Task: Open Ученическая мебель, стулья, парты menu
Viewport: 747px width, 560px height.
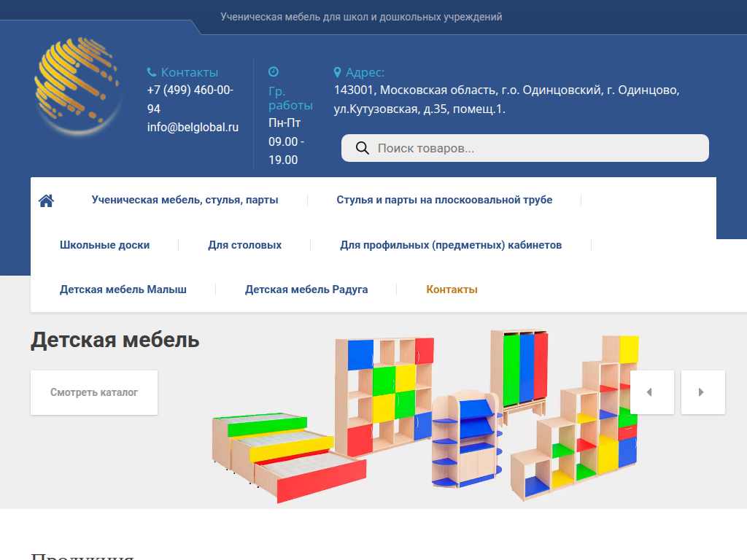Action: click(x=185, y=200)
